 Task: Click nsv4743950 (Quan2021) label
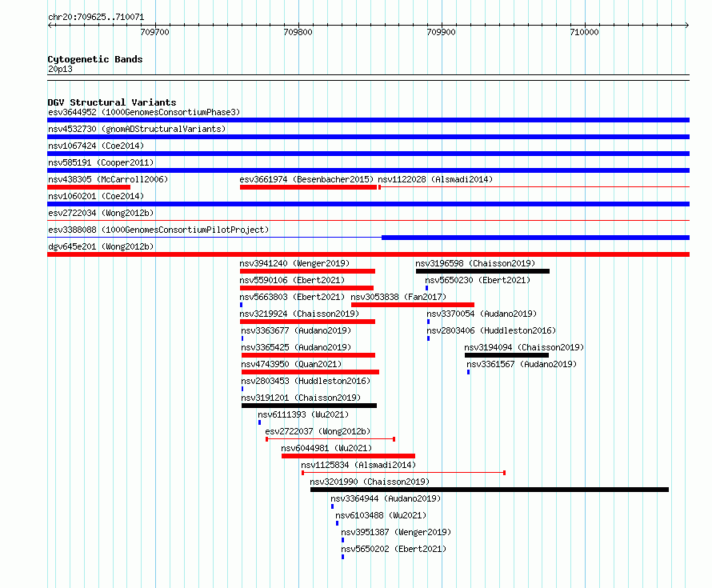(291, 364)
